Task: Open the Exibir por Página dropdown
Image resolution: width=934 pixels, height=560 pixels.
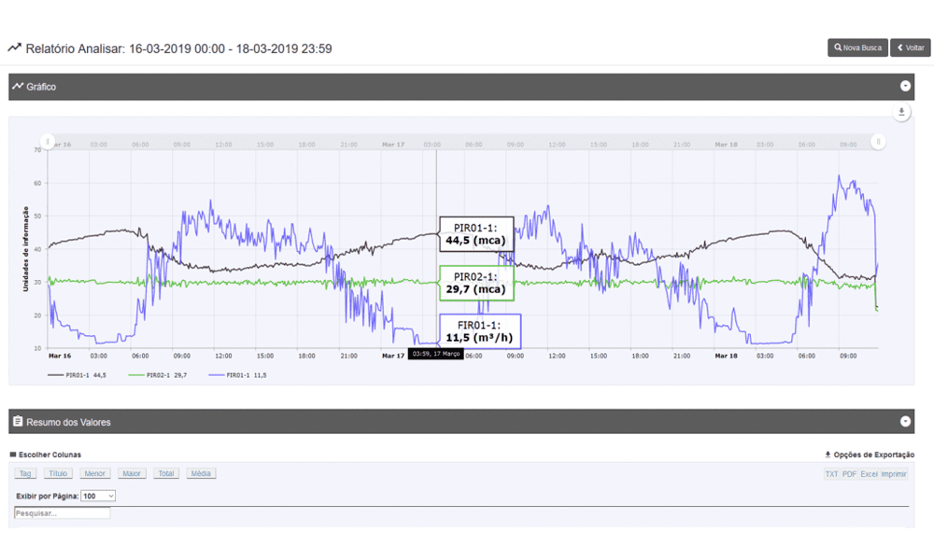Action: [98, 496]
